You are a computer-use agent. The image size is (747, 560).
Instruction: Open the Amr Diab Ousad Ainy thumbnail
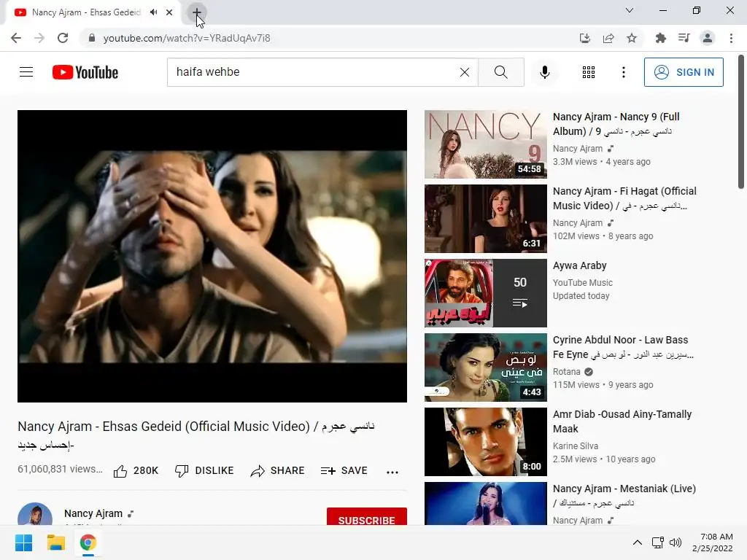pos(485,441)
